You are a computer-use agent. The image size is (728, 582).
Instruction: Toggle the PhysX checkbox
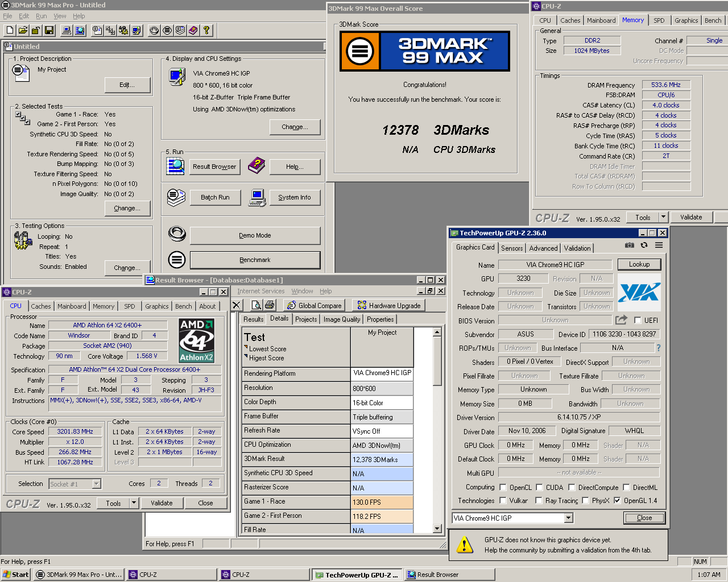[x=585, y=500]
